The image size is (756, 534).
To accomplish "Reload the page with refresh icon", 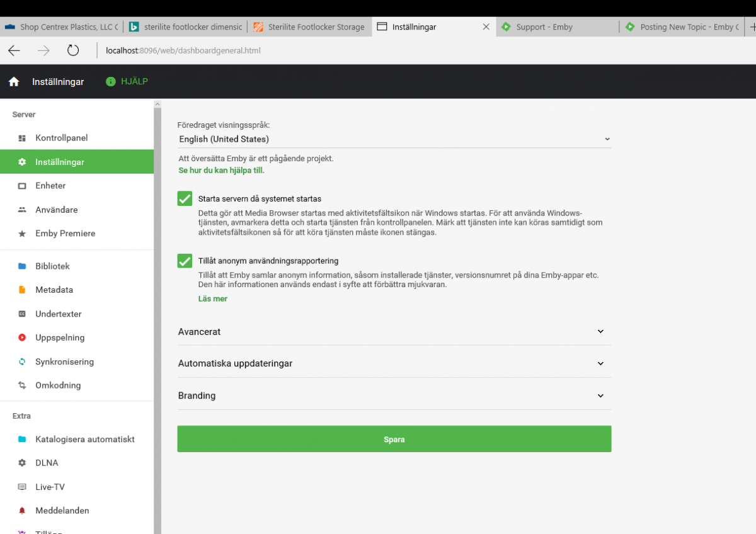I will click(x=73, y=50).
